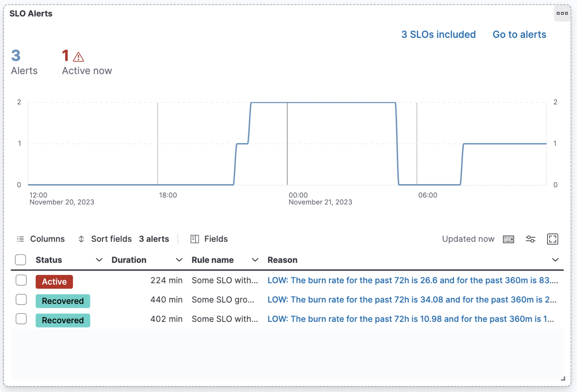577x392 pixels.
Task: Check the select-all alerts checkbox
Action: pos(21,260)
